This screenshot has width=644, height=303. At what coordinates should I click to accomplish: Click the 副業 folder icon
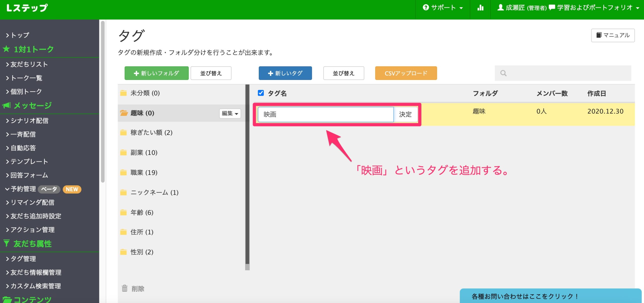coord(123,153)
